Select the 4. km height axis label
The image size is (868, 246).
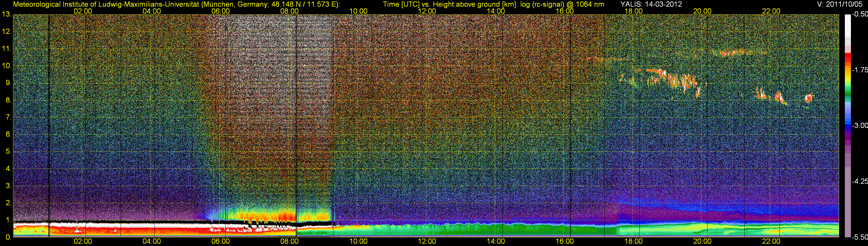(x=8, y=169)
